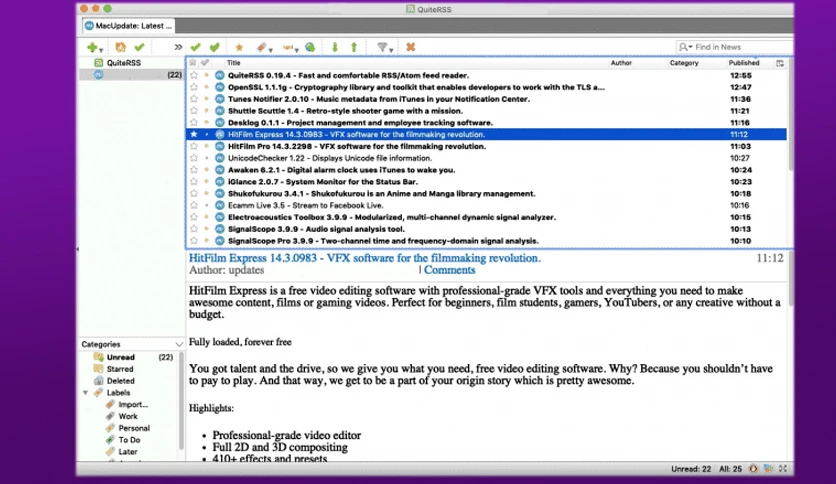Toggle read dot for SignalScope 3.9.9 Audio item
Viewport: 836px width, 484px height.
[x=207, y=229]
